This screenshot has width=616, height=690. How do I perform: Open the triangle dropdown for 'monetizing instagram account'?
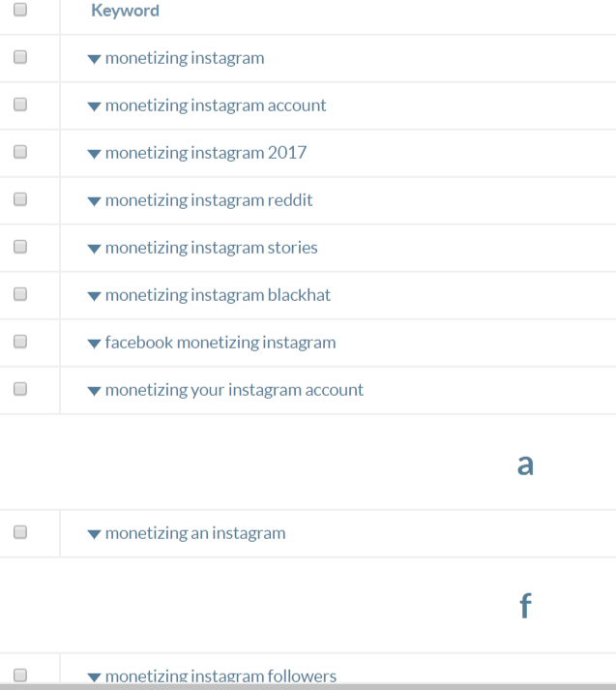click(x=94, y=106)
